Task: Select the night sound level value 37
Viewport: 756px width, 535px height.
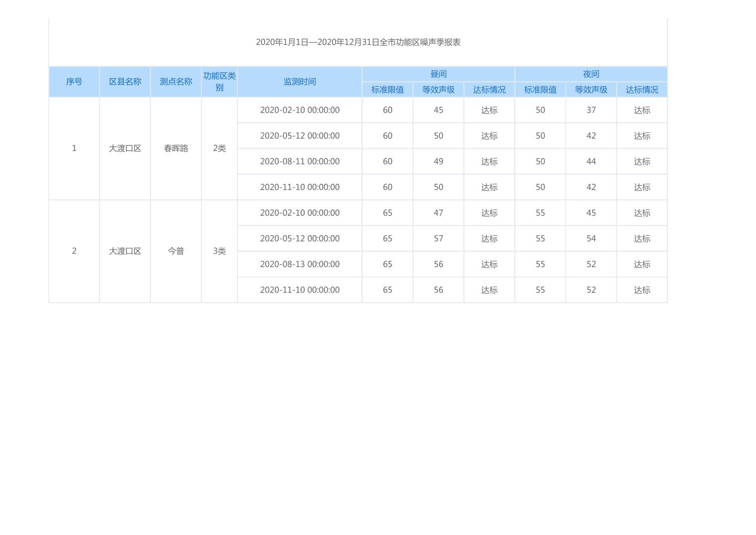Action: (x=591, y=110)
